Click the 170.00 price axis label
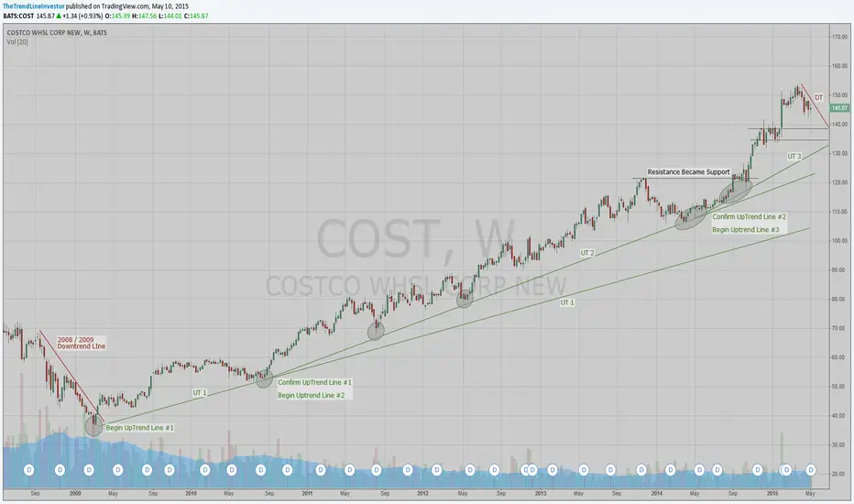The image size is (854, 504). coord(839,37)
